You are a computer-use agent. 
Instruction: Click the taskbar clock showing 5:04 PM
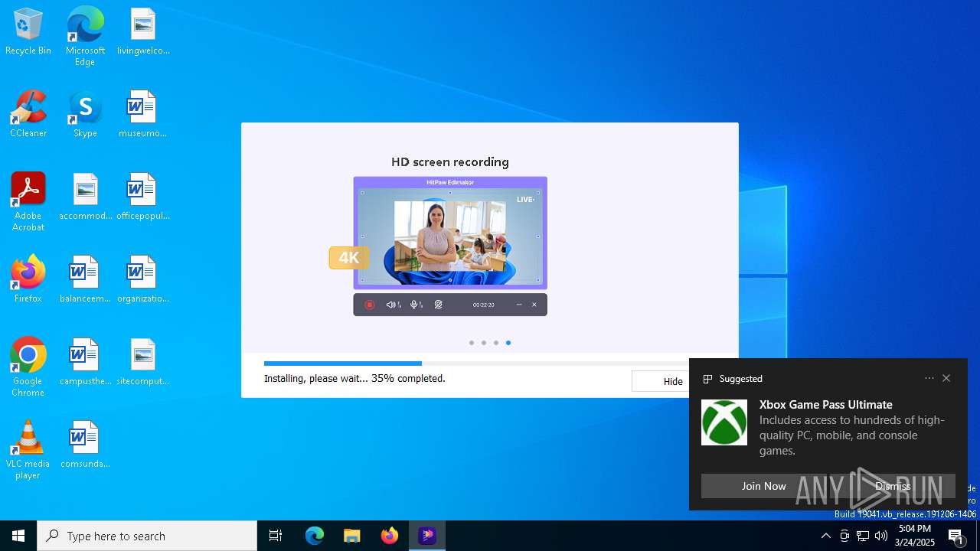pyautogui.click(x=915, y=536)
